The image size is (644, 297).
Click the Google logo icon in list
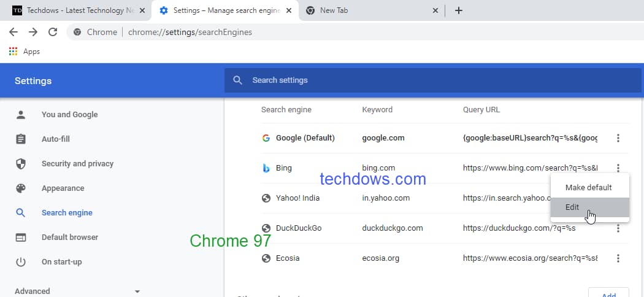point(266,138)
